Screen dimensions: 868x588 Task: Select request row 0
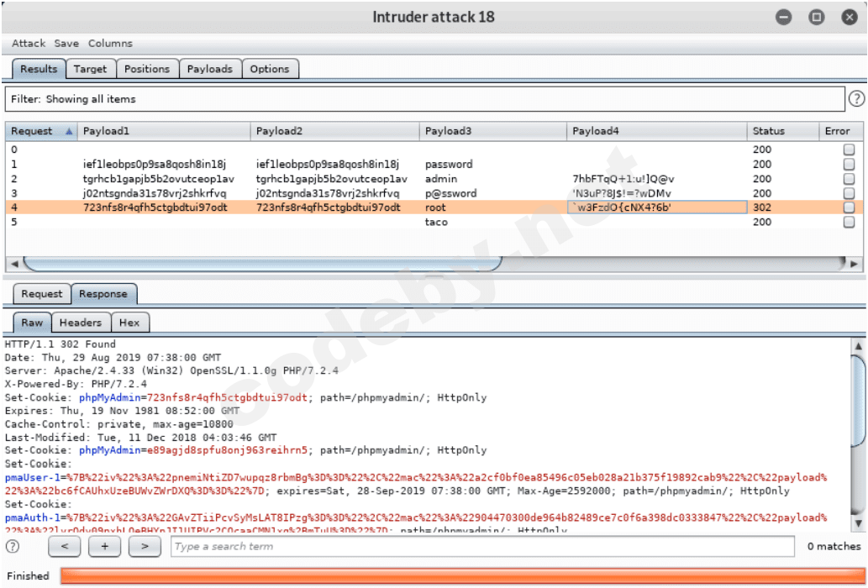(434, 150)
